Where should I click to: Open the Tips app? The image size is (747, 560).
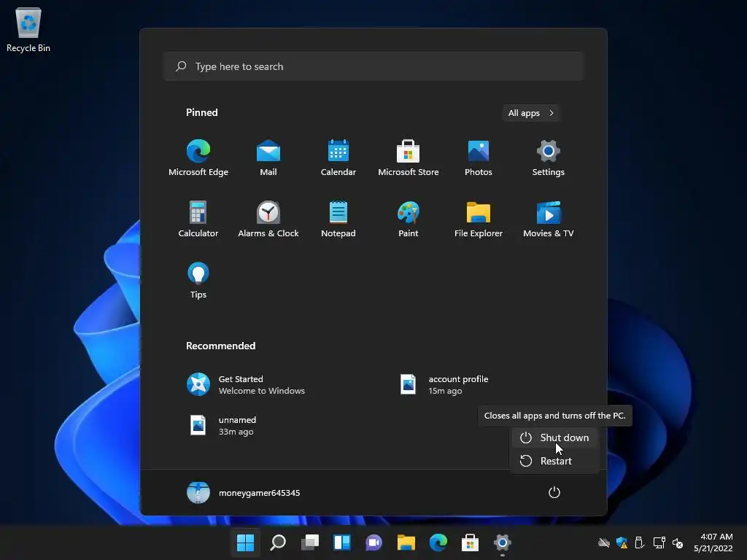[198, 281]
